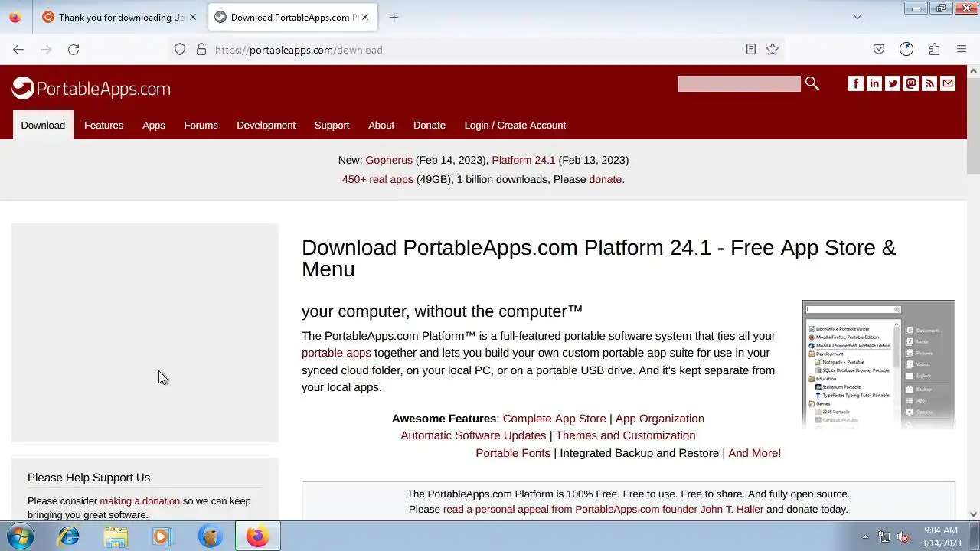Open the list all tabs dropdown
This screenshot has width=980, height=551.
pos(857,17)
